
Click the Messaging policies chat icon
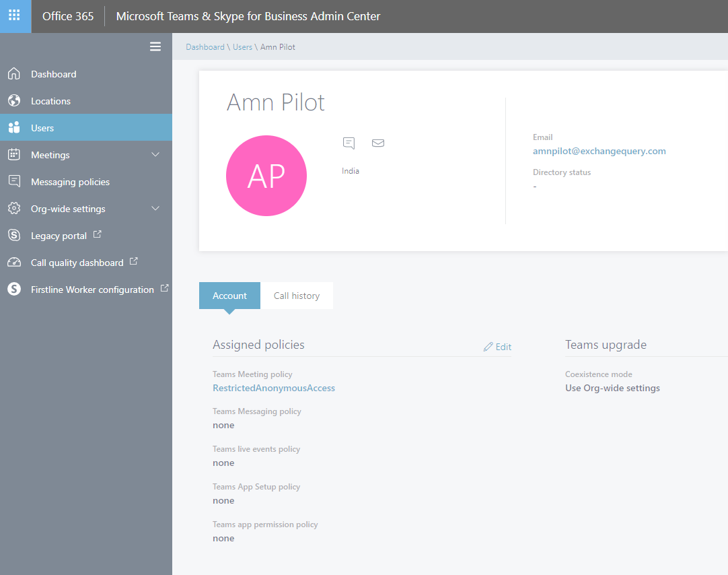point(14,182)
